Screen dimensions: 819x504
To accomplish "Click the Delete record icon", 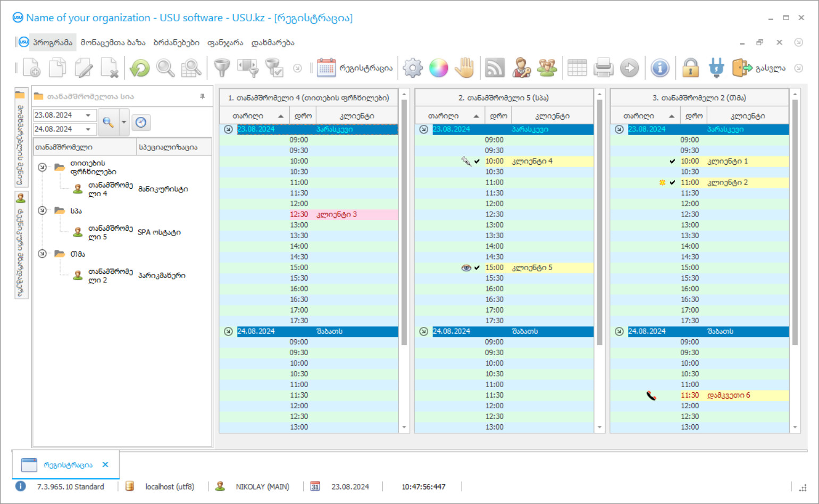I will tap(110, 68).
